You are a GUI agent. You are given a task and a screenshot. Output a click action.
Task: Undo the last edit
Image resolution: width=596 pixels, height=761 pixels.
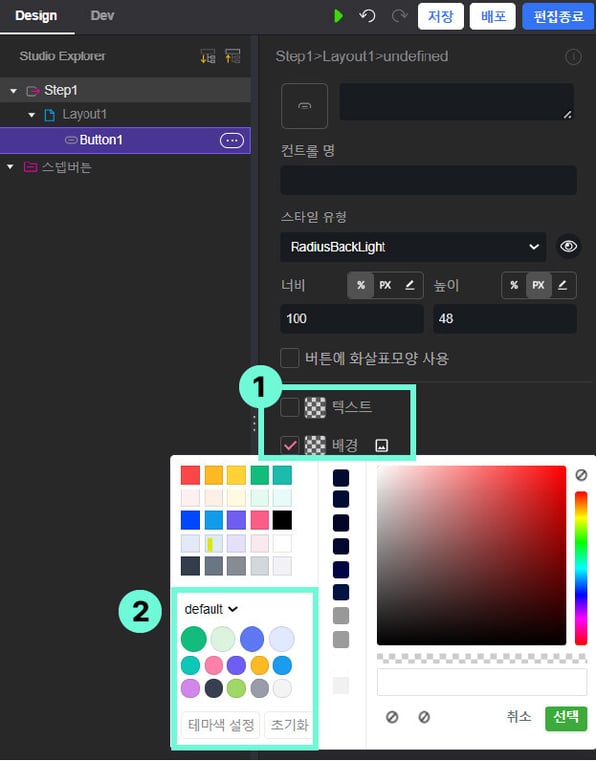coord(367,16)
